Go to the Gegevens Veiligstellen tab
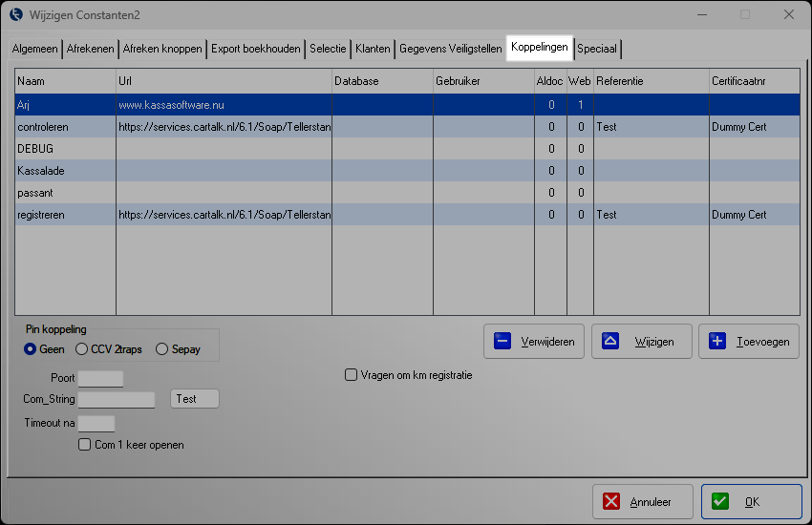Image resolution: width=812 pixels, height=525 pixels. [x=450, y=48]
